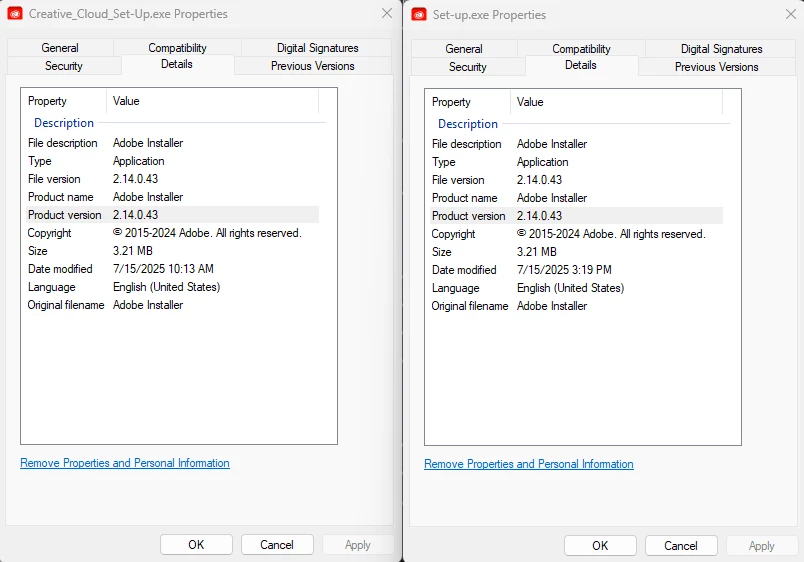Viewport: 804px width, 562px height.
Task: Select Copyright row in Creative_Cloud_Set-Up.exe window
Action: pos(172,233)
